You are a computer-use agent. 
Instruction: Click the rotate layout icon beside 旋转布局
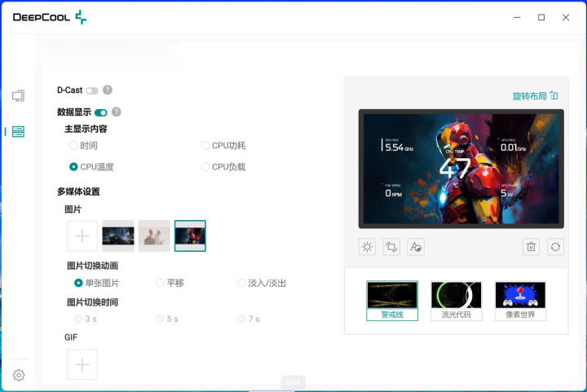[554, 95]
